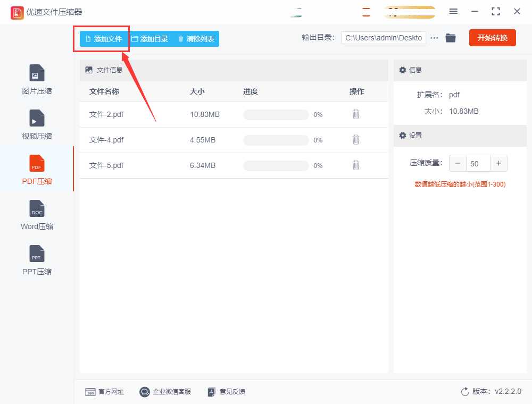This screenshot has width=532, height=404.
Task: Click the 信息 panel gear icon
Action: 403,70
